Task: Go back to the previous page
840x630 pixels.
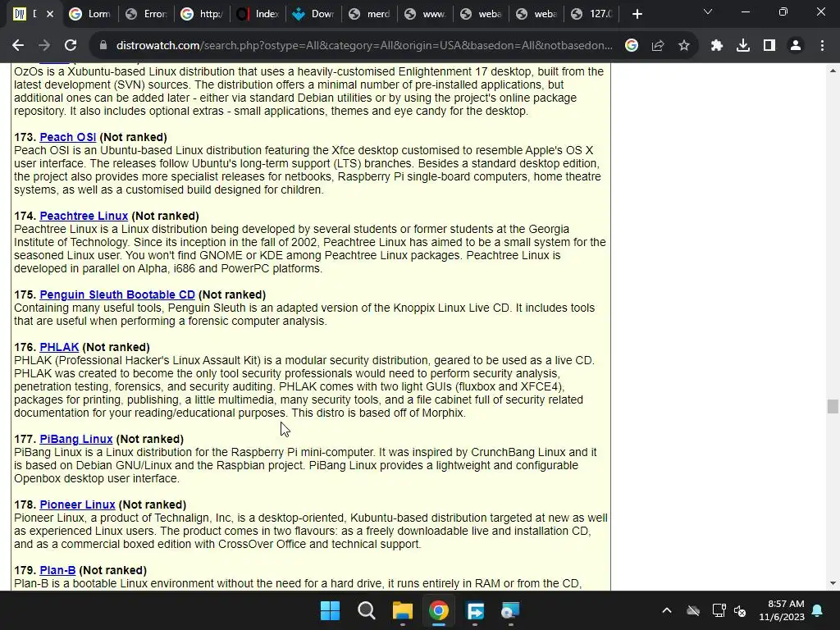Action: [18, 46]
